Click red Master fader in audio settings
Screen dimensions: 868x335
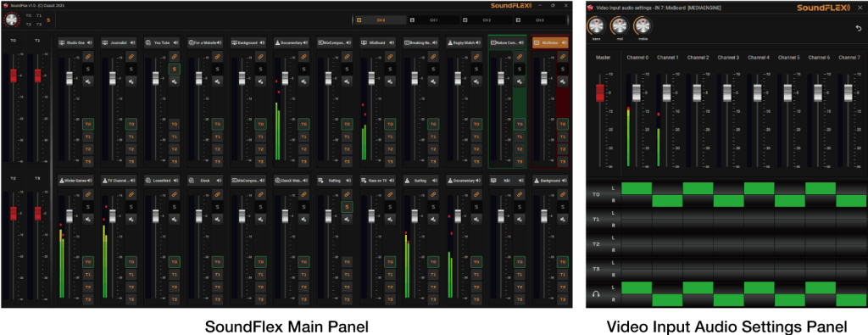[600, 92]
